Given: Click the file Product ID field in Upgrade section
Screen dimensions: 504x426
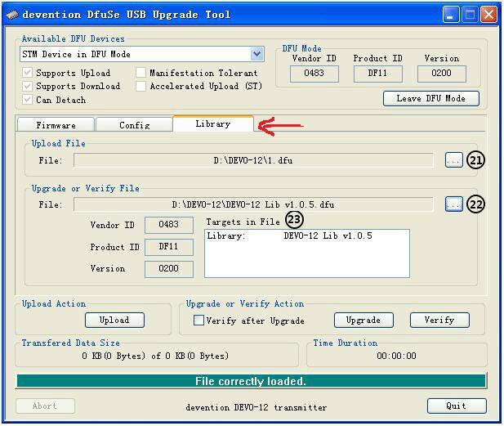Looking at the screenshot, I should tap(169, 247).
